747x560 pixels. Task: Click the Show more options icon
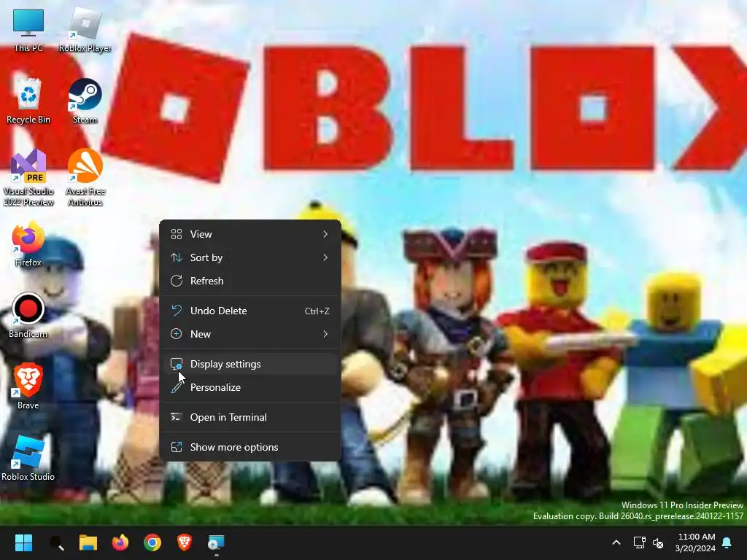click(177, 447)
